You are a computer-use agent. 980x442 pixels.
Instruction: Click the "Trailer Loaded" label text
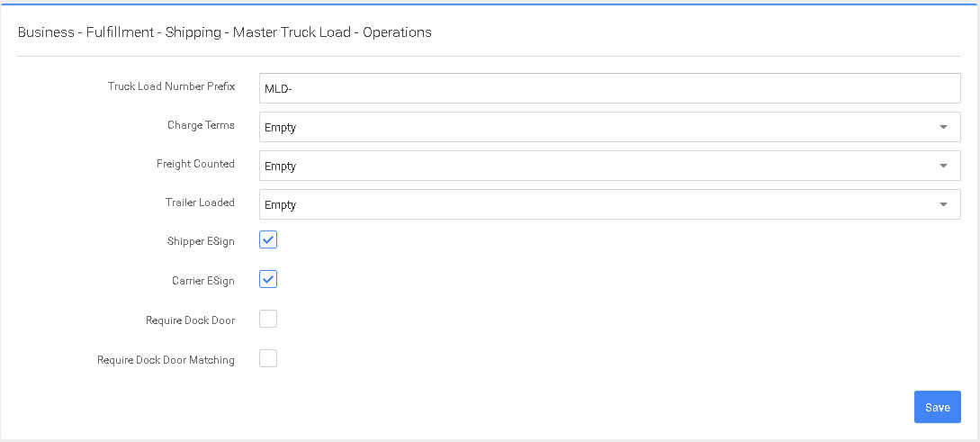coord(200,203)
